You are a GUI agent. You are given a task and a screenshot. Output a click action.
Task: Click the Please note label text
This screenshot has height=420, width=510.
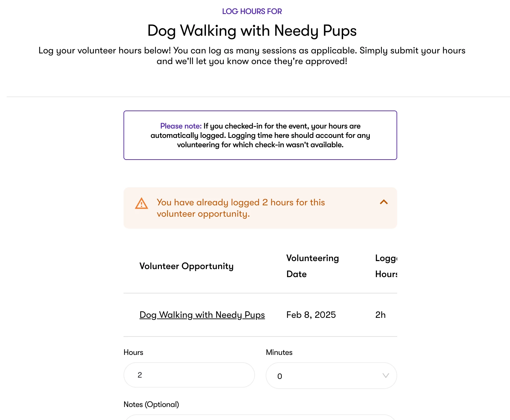[x=181, y=126]
